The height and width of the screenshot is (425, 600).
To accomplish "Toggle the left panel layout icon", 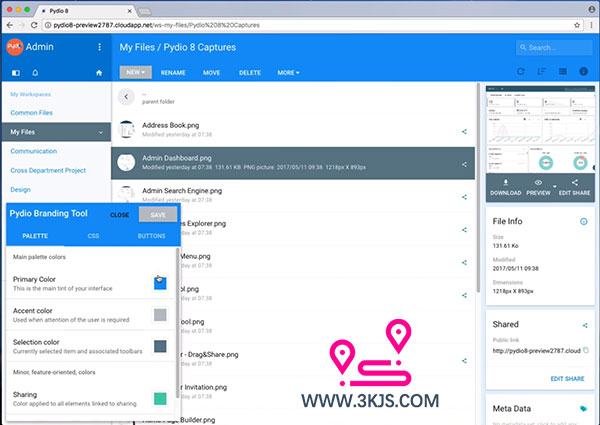I will click(16, 73).
